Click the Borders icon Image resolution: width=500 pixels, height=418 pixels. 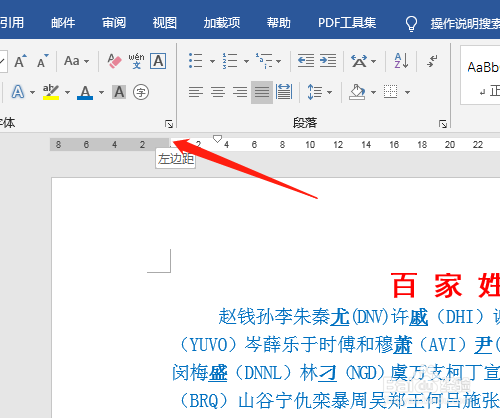point(390,92)
